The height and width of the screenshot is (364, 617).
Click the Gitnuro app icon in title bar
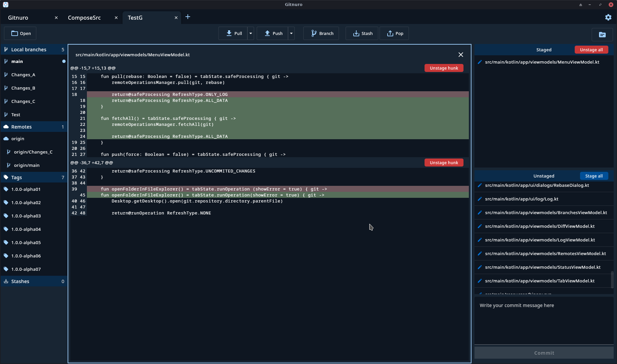coord(5,4)
